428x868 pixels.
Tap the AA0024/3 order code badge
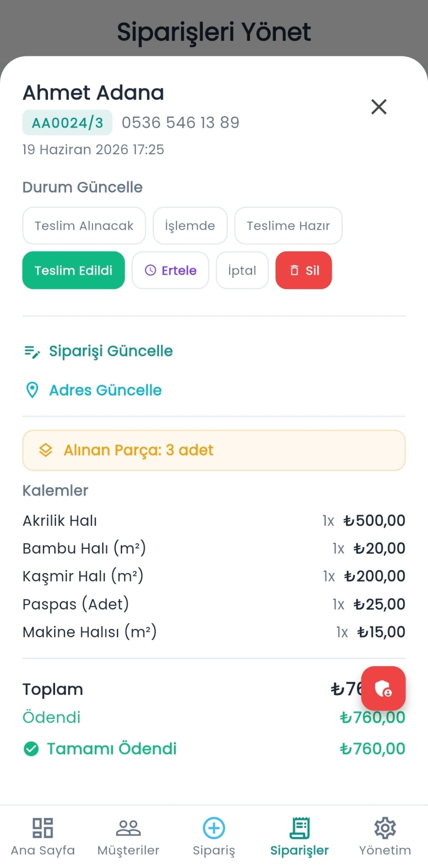pos(67,123)
